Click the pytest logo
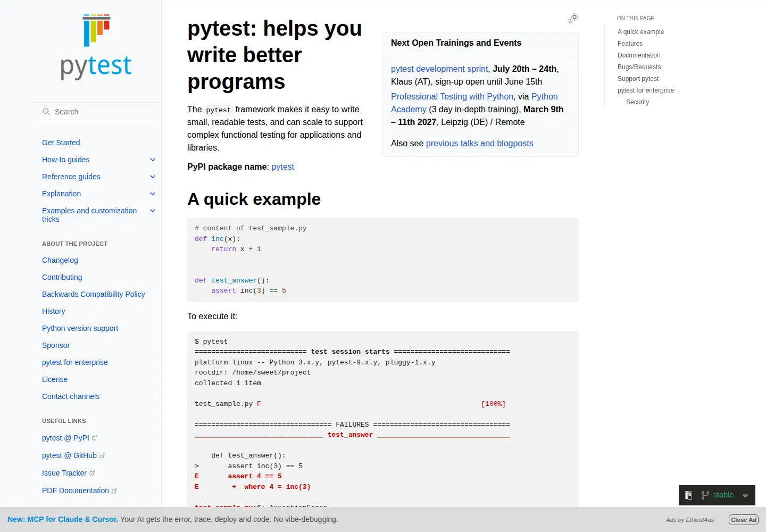766x532 pixels. pyautogui.click(x=96, y=47)
